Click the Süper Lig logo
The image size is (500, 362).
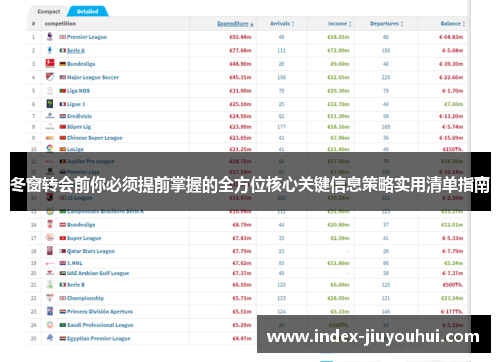point(50,127)
